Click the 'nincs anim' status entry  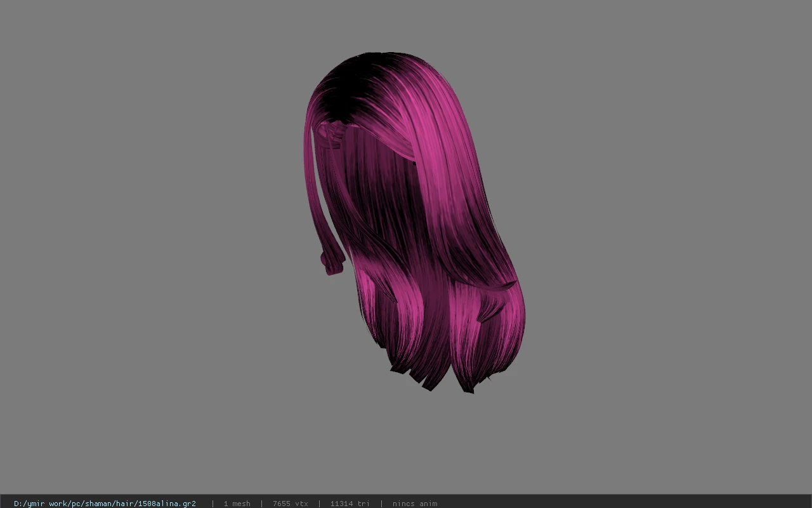415,504
